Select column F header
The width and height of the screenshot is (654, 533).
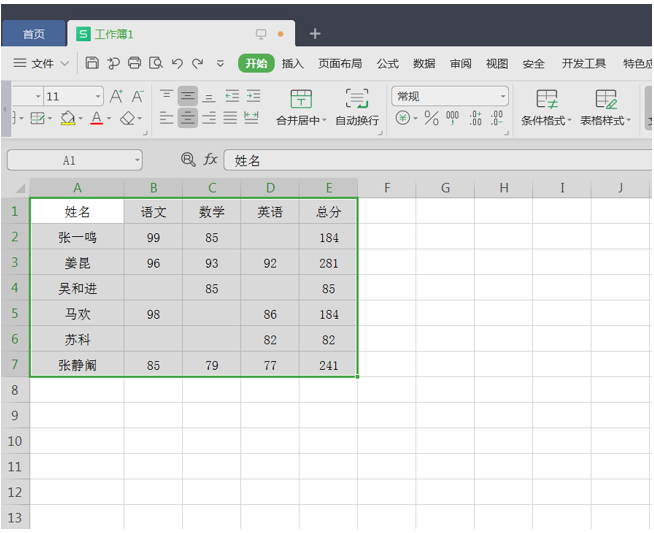(387, 188)
